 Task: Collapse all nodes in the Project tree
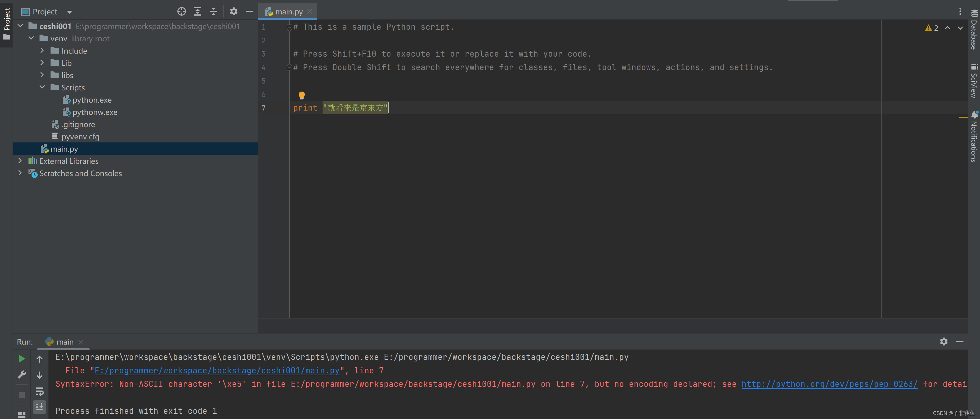(x=214, y=11)
